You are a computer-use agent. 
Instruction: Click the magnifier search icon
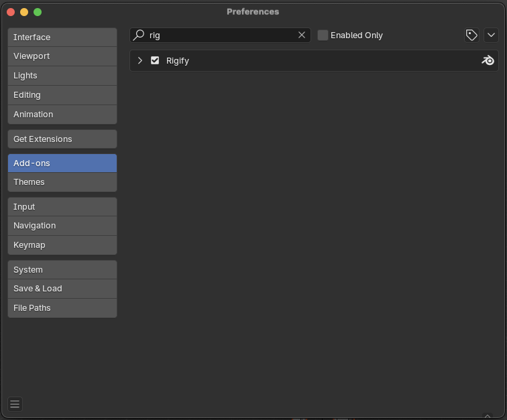point(139,35)
